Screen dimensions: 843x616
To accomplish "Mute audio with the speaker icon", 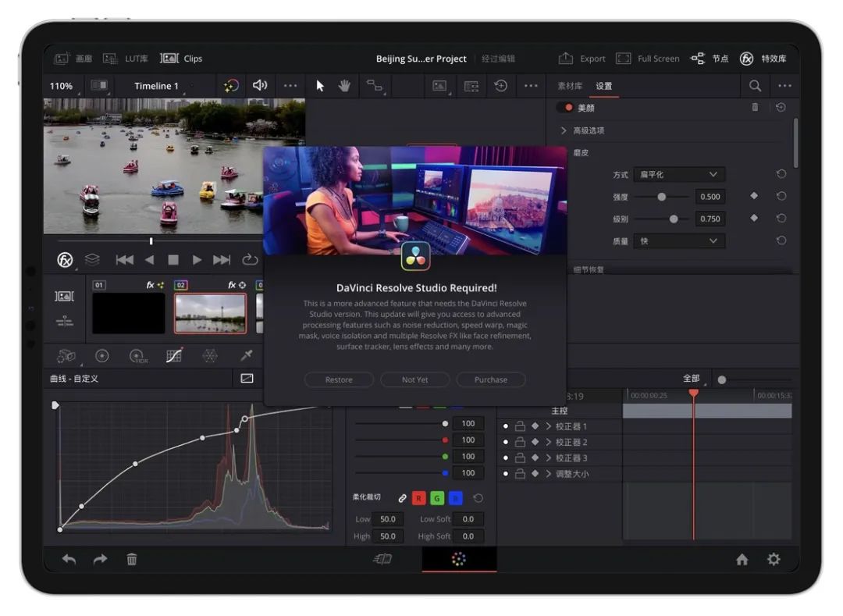I will (x=260, y=85).
